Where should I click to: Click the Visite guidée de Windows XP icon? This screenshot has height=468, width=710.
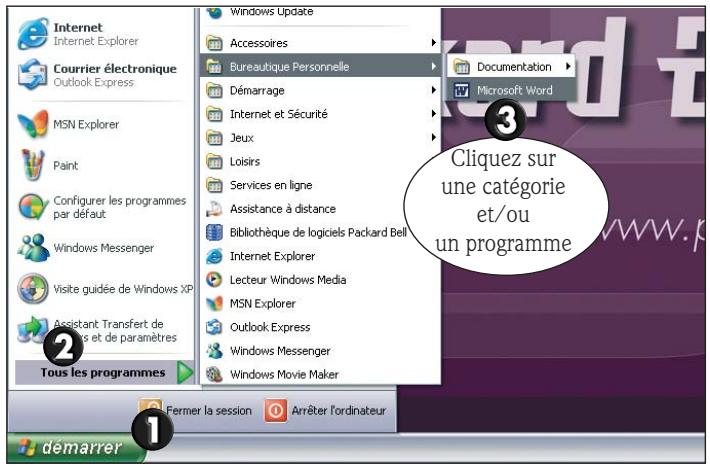coord(33,288)
